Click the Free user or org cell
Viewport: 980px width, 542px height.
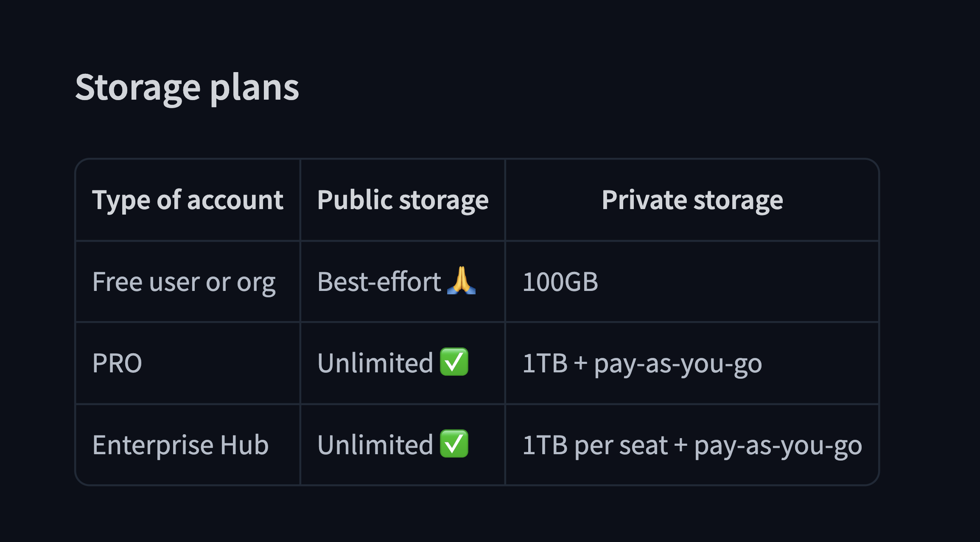pyautogui.click(x=184, y=282)
